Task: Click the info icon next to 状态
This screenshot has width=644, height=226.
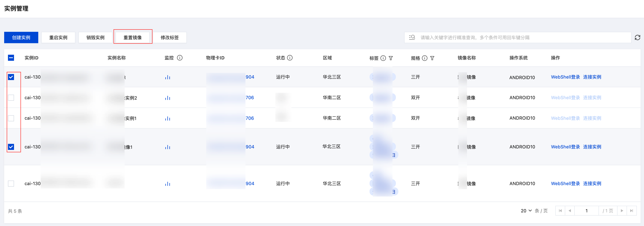Action: click(290, 58)
